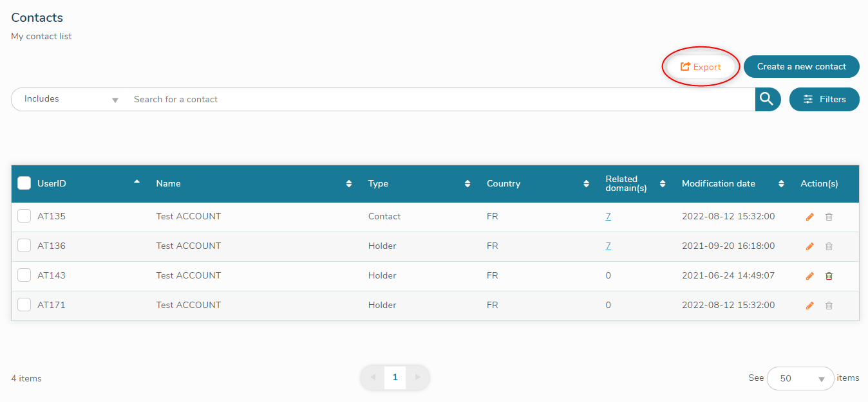This screenshot has width=868, height=402.
Task: Click the Create a new contact button
Action: [801, 66]
